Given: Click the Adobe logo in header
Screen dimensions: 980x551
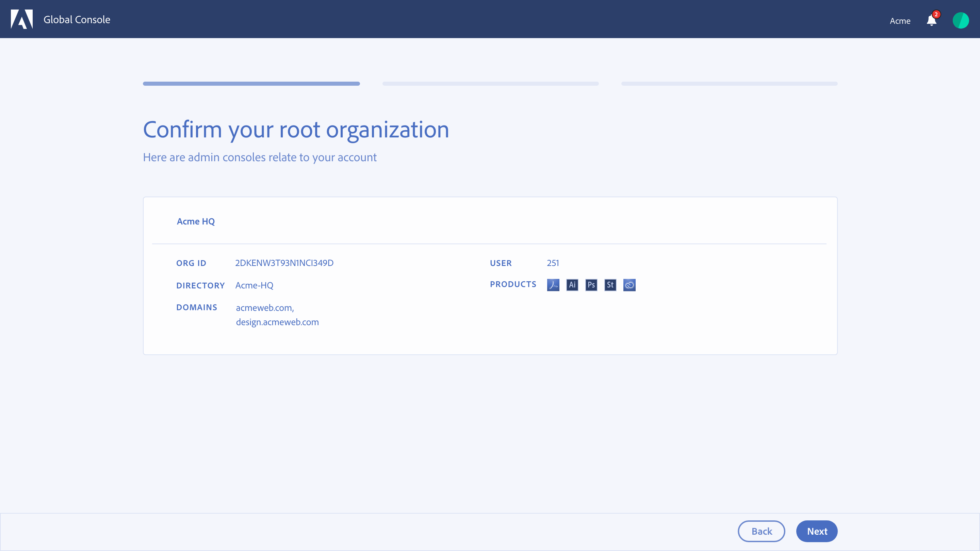Looking at the screenshot, I should point(22,19).
